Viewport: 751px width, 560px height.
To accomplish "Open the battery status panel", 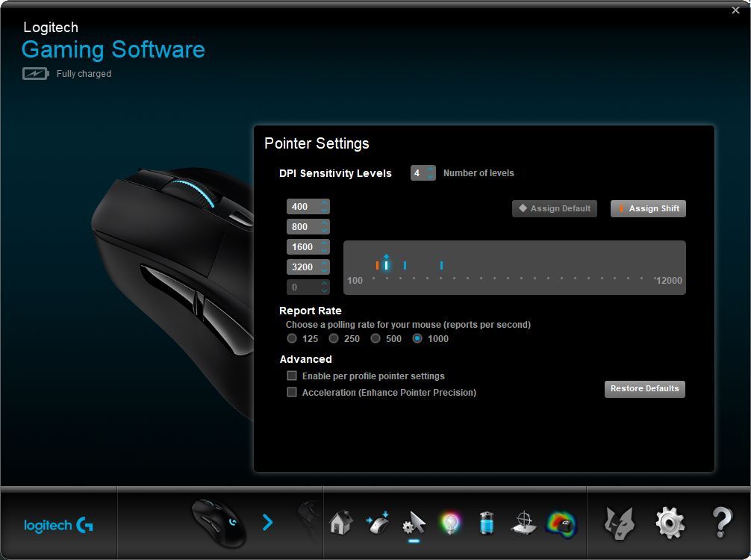I will [487, 523].
